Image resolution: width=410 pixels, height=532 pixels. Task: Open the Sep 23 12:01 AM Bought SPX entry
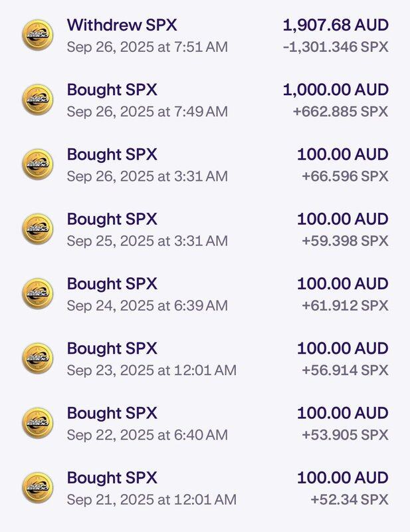pos(205,358)
